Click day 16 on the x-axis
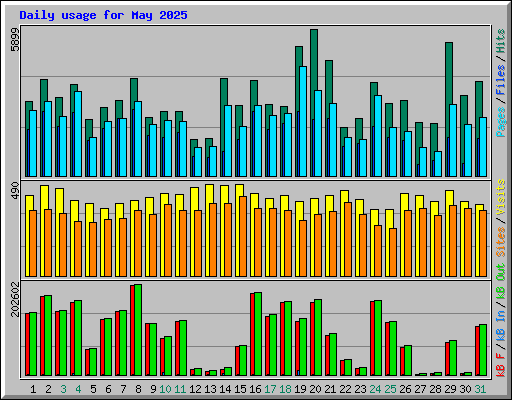512x400 pixels. [255, 389]
